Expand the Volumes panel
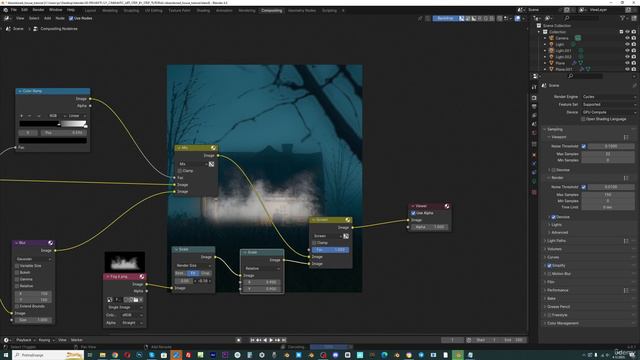The image size is (640, 360). coord(554,249)
